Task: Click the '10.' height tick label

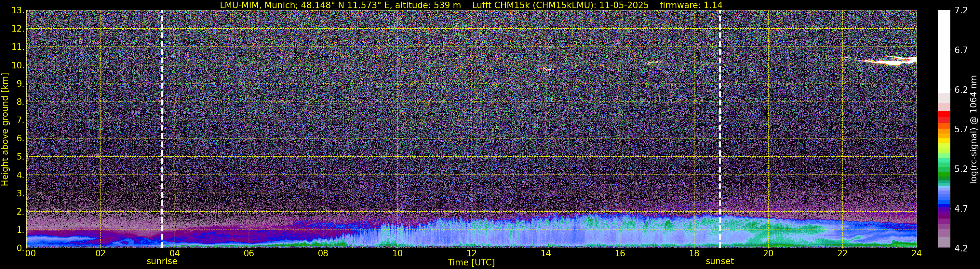Action: (18, 65)
